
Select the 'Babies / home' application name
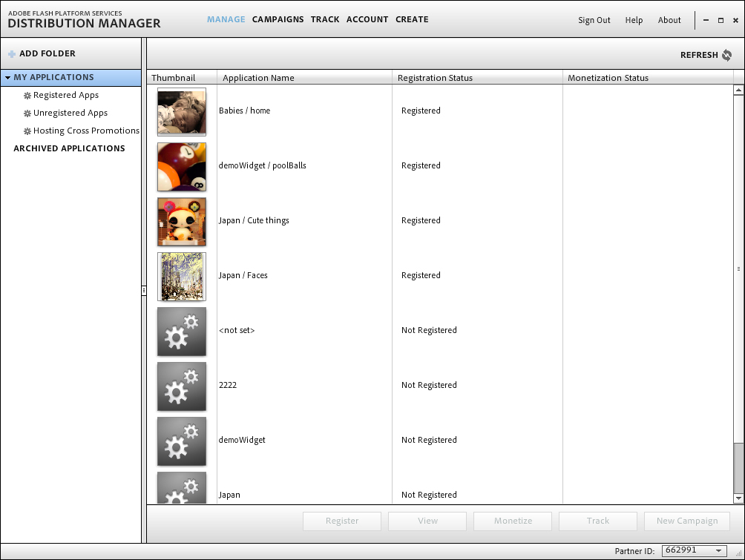[245, 111]
